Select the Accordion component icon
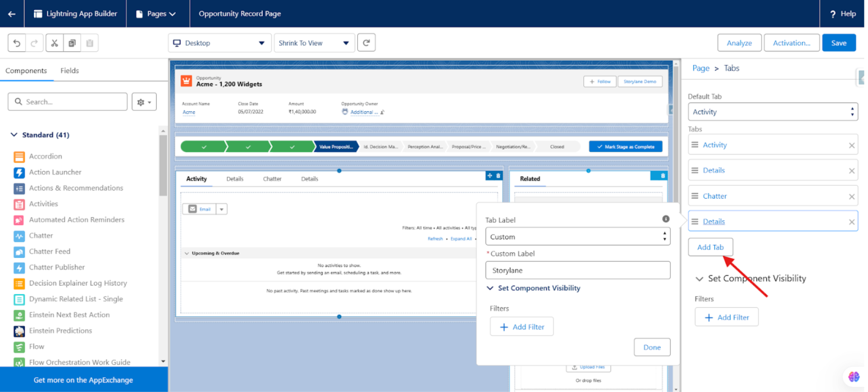This screenshot has width=868, height=392. pos(19,156)
